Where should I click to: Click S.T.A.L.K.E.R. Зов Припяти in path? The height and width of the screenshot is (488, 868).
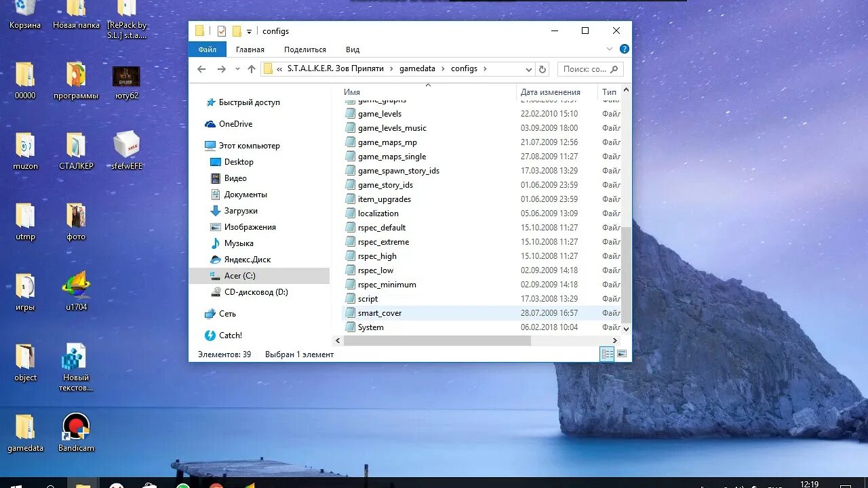point(335,69)
